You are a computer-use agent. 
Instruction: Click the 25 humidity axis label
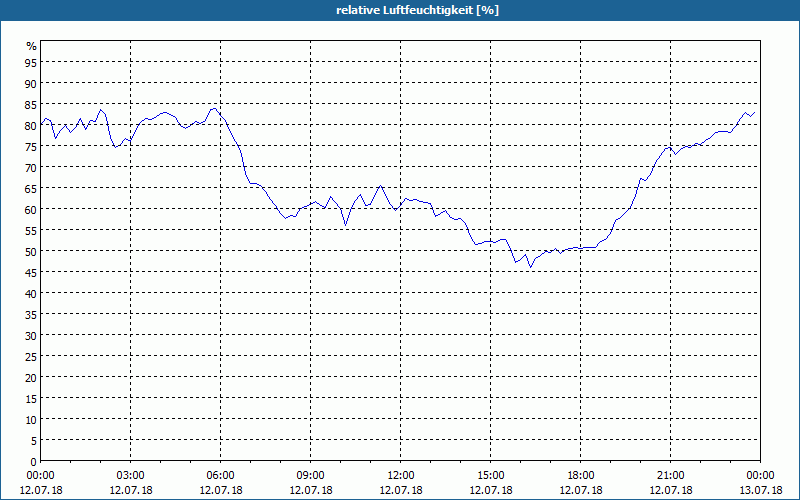[x=31, y=356]
